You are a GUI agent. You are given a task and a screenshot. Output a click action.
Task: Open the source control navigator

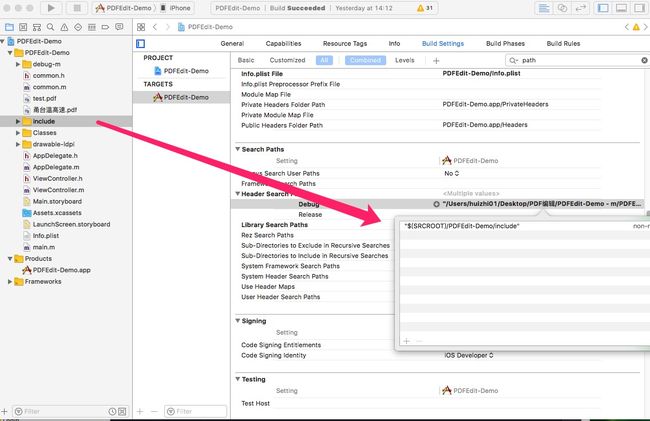coord(23,27)
